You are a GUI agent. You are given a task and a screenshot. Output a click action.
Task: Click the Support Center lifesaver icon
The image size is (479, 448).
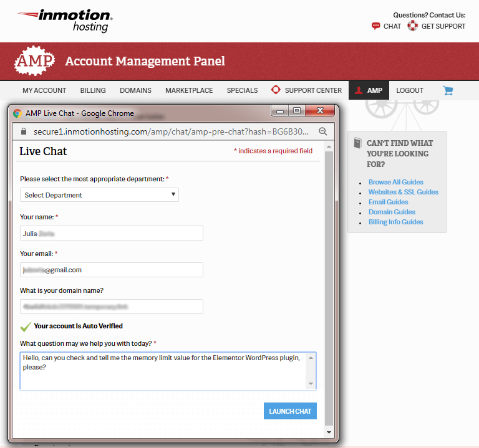coord(276,90)
